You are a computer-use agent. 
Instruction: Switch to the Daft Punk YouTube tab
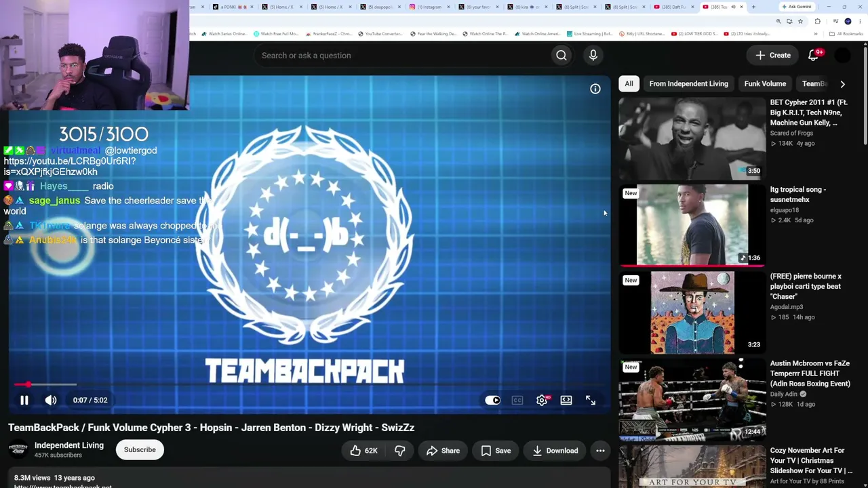click(x=672, y=7)
